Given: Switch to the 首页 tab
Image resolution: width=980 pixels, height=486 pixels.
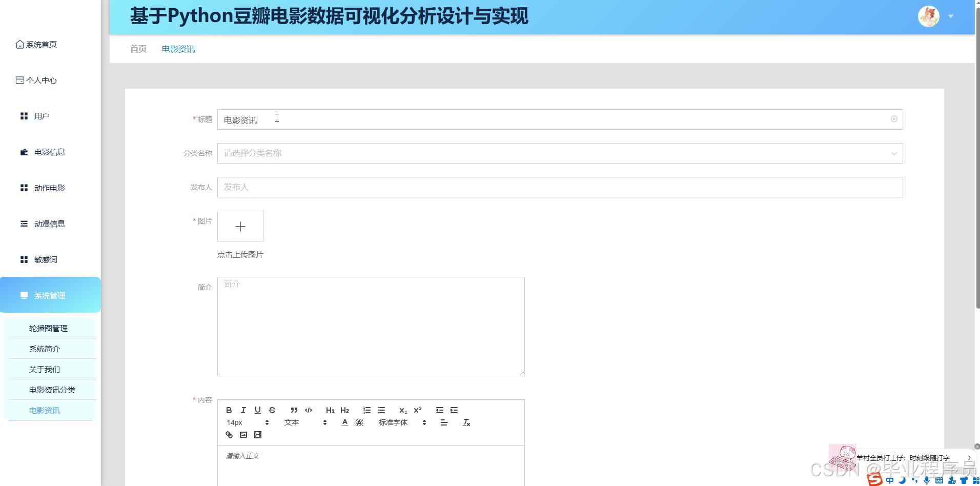Looking at the screenshot, I should 137,49.
